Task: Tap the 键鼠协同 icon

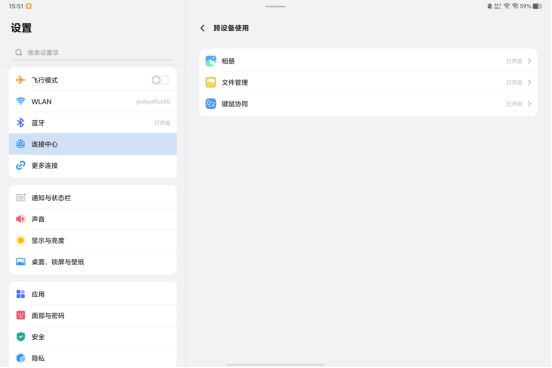Action: (211, 104)
